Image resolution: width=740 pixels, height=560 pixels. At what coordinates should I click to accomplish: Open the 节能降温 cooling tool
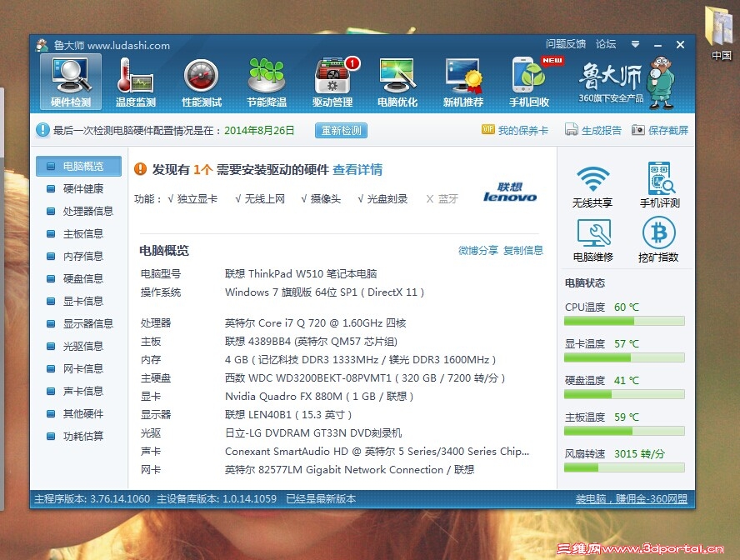coord(267,81)
